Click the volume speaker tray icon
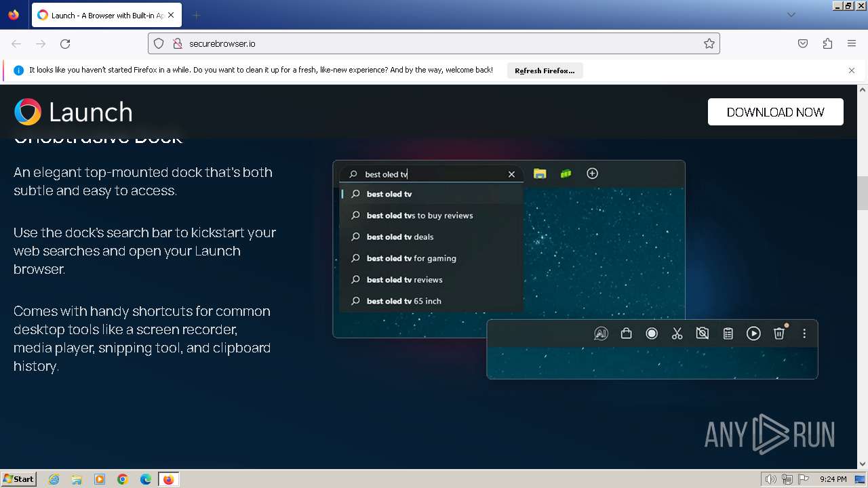The width and height of the screenshot is (868, 488). 770,479
